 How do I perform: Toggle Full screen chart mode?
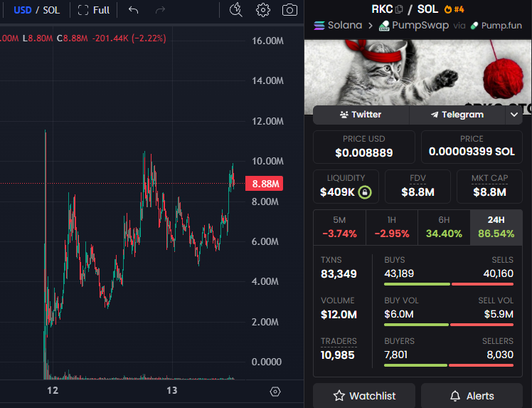[x=94, y=10]
